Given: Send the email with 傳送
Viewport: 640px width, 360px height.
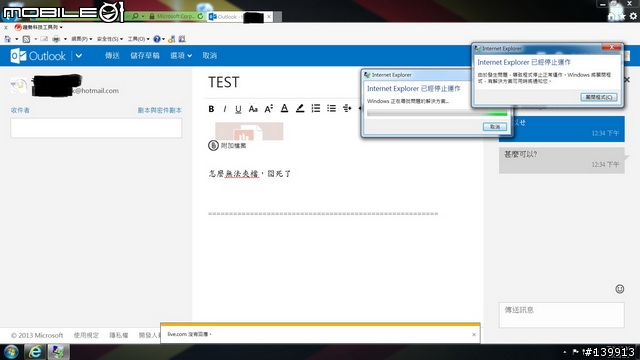Looking at the screenshot, I should [x=112, y=56].
